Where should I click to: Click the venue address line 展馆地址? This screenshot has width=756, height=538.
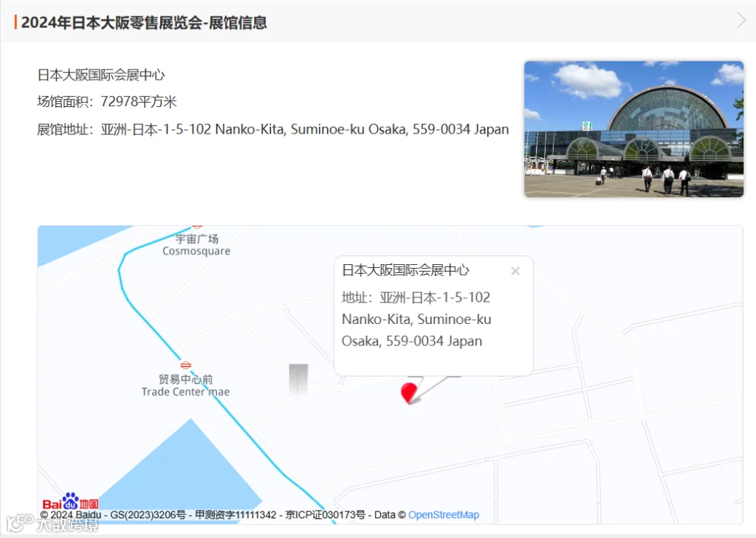click(x=273, y=129)
